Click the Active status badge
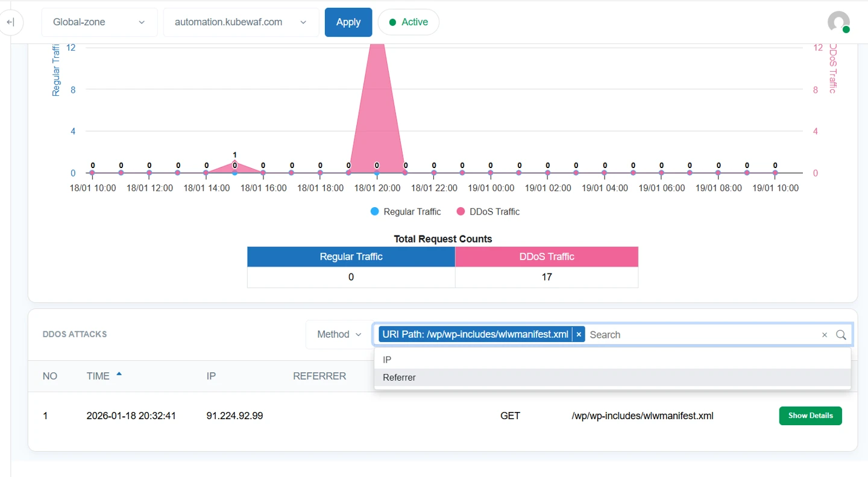 408,22
